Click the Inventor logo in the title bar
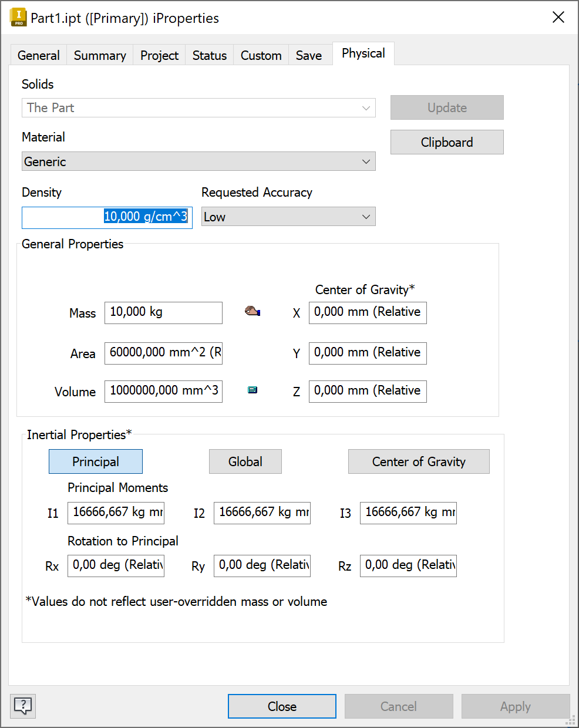The image size is (579, 728). point(17,17)
